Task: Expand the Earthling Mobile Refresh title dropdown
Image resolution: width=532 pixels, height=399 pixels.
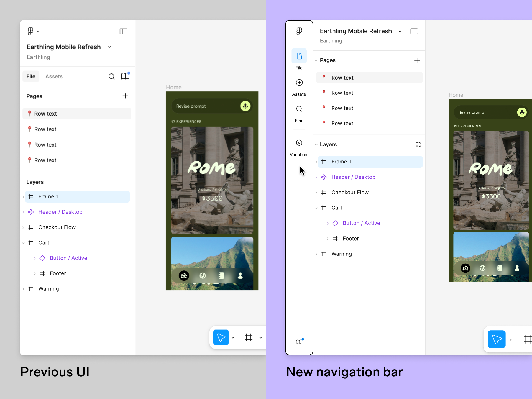Action: coord(400,31)
